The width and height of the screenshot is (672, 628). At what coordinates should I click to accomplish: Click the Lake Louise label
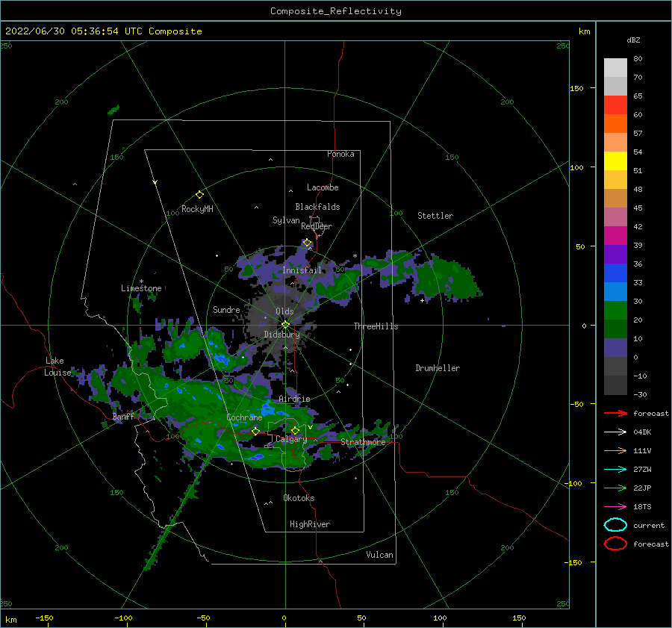coord(57,367)
